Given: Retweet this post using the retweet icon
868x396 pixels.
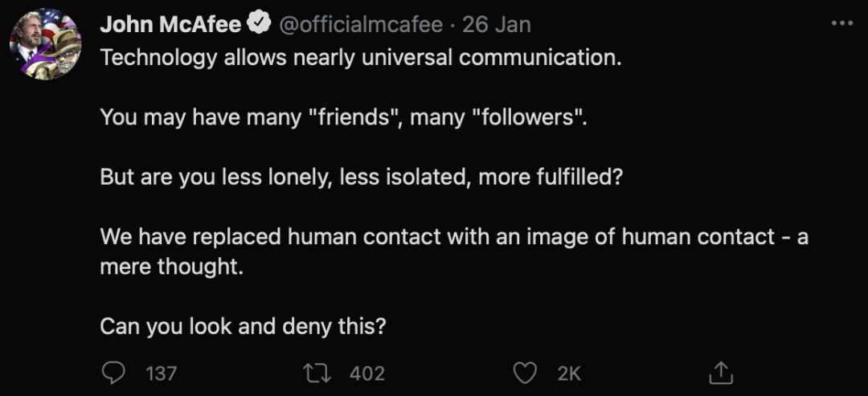Looking at the screenshot, I should point(318,374).
